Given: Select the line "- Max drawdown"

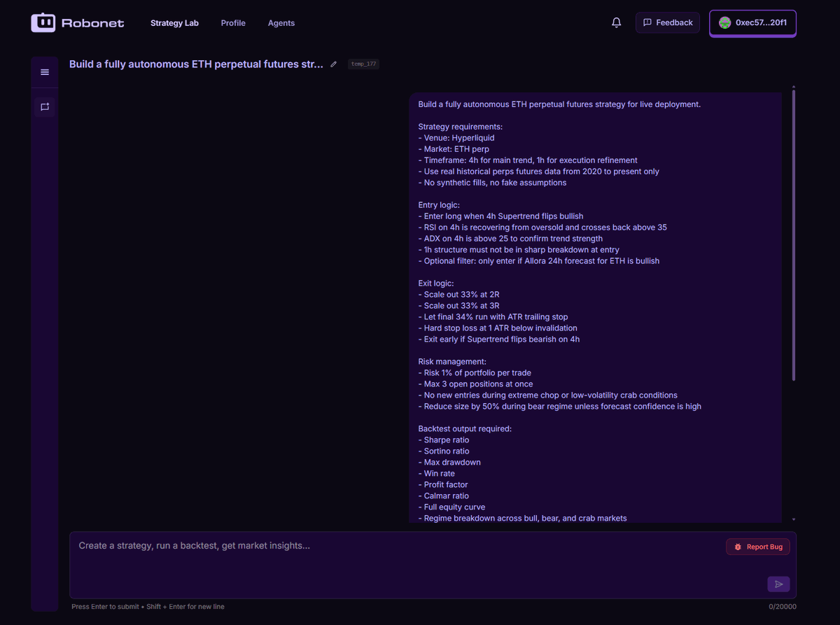Looking at the screenshot, I should [x=449, y=463].
